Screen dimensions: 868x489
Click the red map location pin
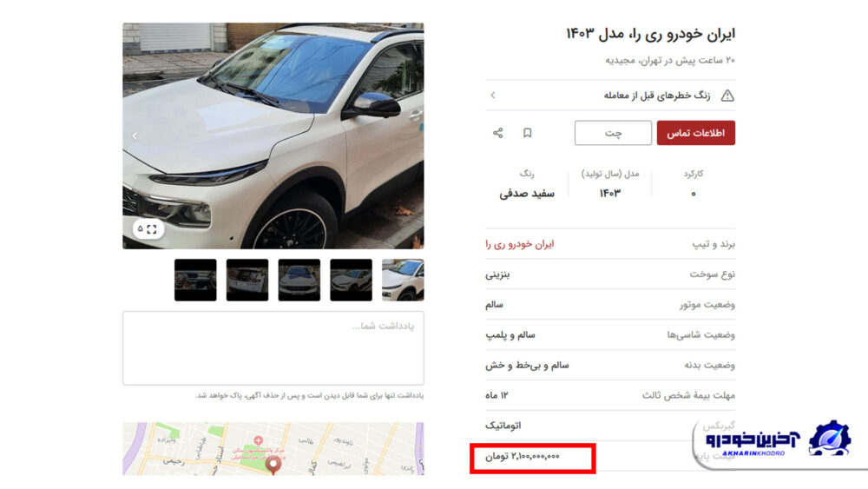(x=273, y=465)
